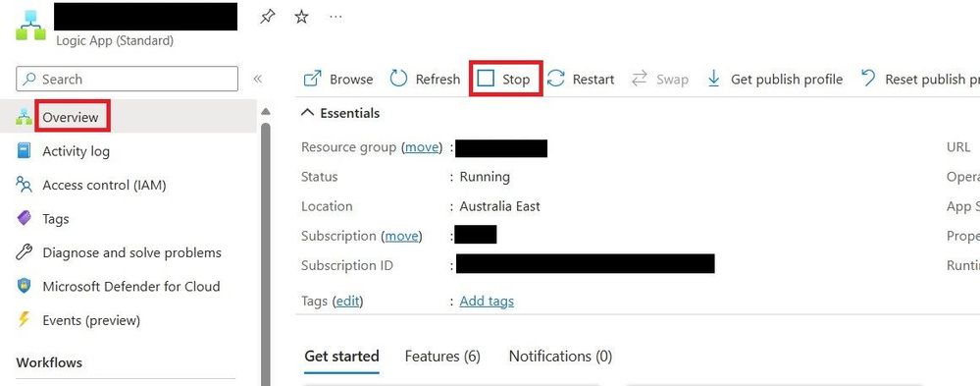
Task: Click the purple Tags icon
Action: coord(24,218)
